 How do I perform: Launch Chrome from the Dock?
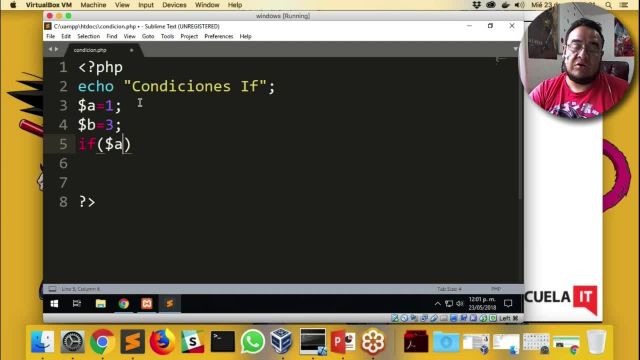tap(102, 341)
